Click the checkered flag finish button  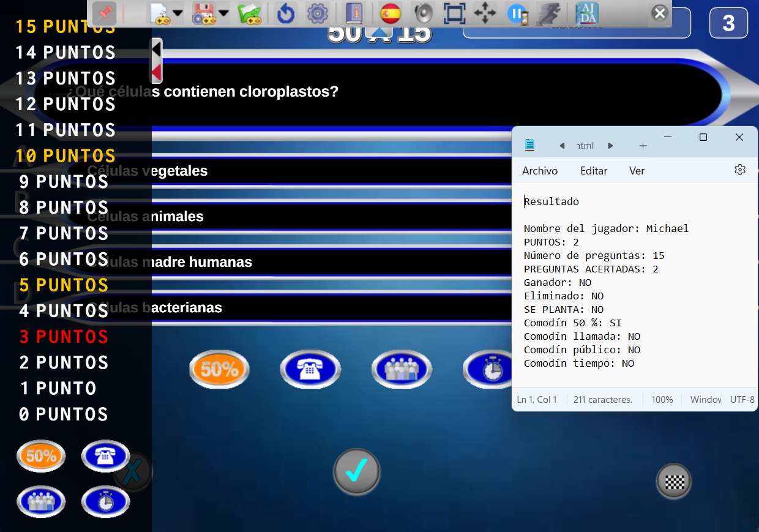674,481
